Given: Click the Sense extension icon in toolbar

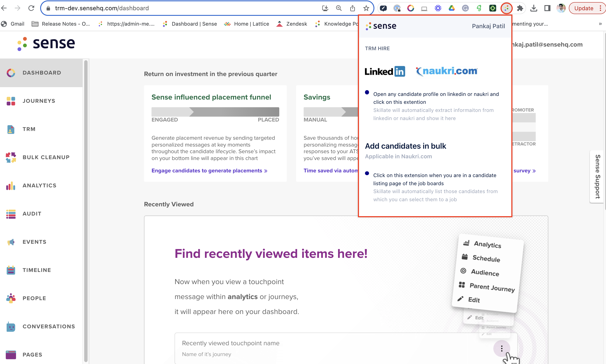Looking at the screenshot, I should point(506,8).
